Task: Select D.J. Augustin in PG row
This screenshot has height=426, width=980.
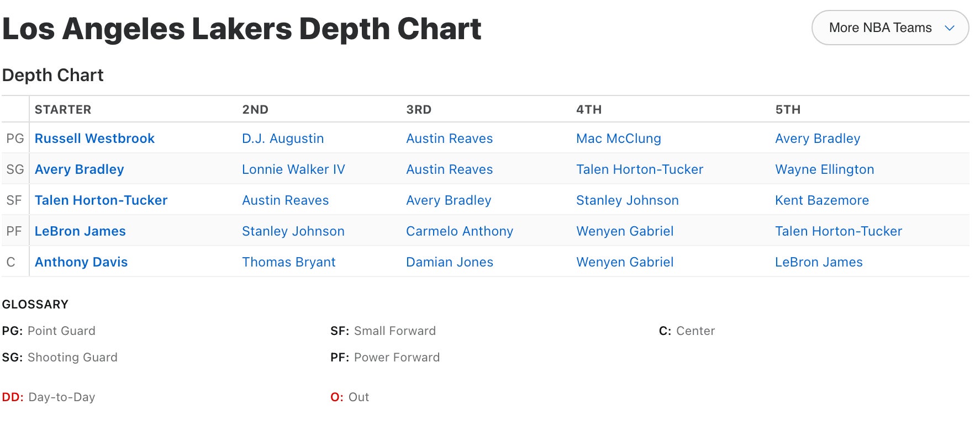Action: pos(283,139)
